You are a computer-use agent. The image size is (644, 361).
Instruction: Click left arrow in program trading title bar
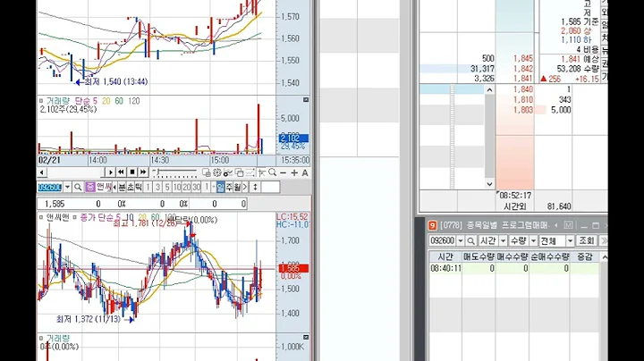555,225
